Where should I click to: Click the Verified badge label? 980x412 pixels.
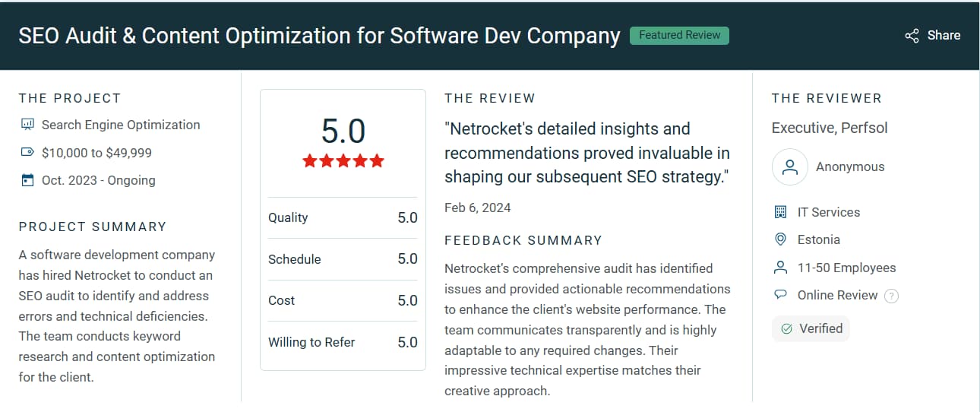[x=820, y=329]
